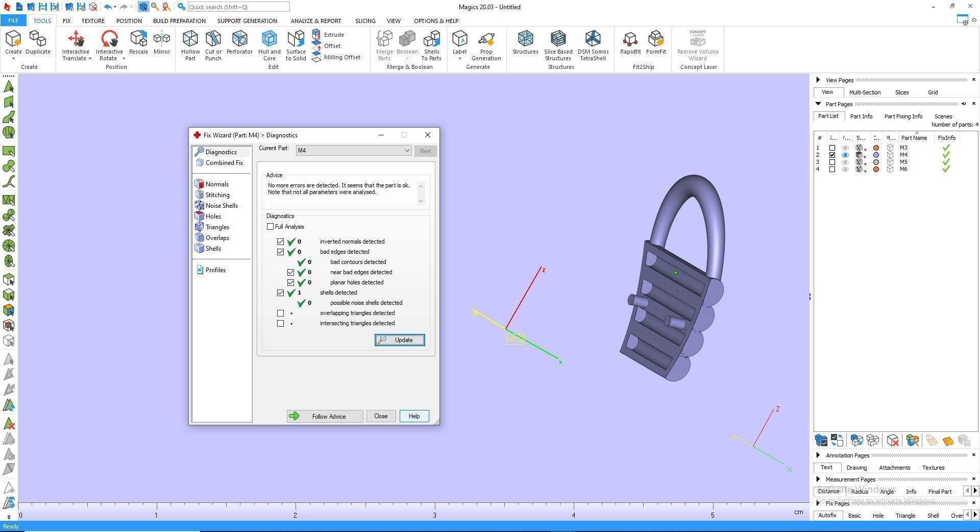Click the Rapidfit tool
Image resolution: width=980 pixels, height=532 pixels.
(630, 42)
